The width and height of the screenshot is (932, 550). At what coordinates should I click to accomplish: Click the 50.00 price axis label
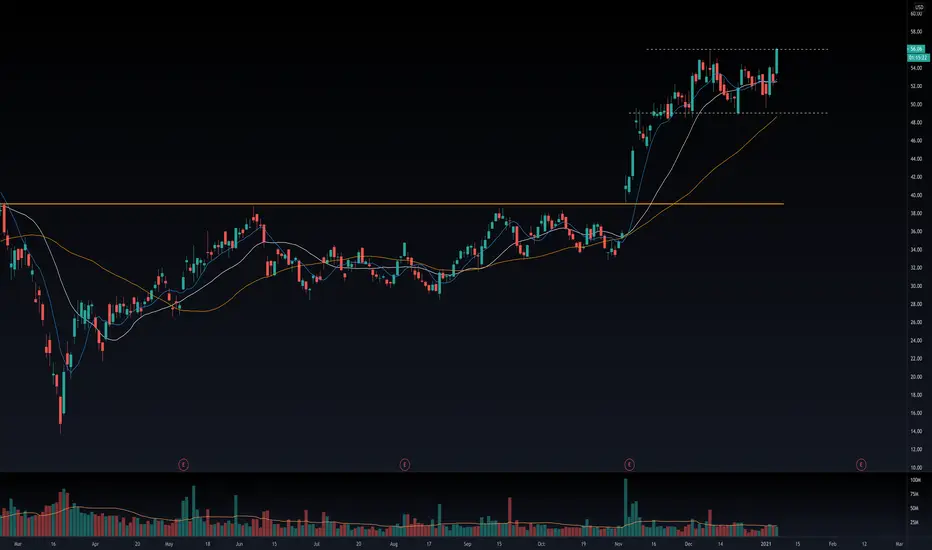tap(916, 105)
